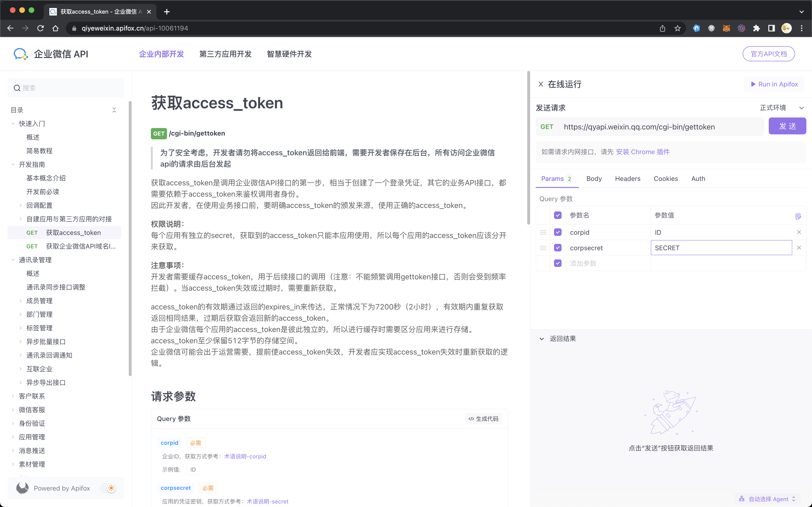Switch to the 第三方应用开发 nav tab
This screenshot has width=812, height=507.
(225, 54)
